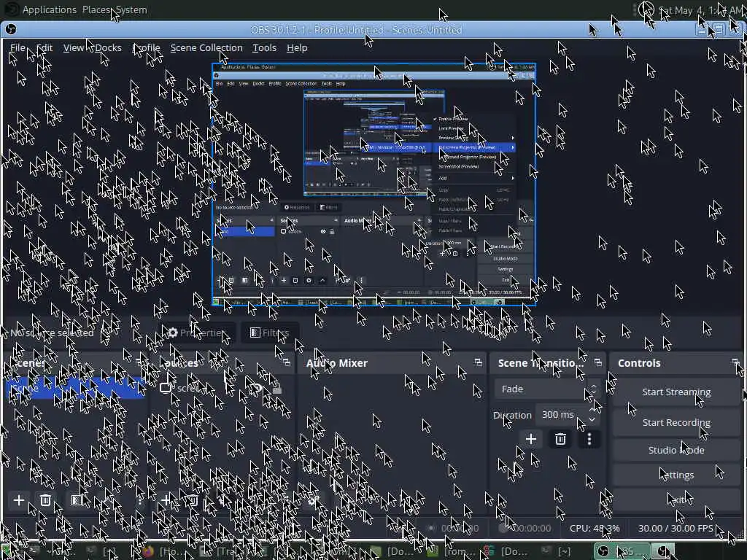Toggle visibility eye of screen source
This screenshot has height=560, width=747.
click(x=258, y=389)
